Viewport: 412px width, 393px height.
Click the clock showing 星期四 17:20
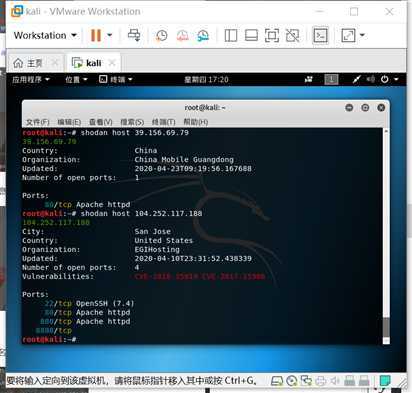(x=206, y=79)
